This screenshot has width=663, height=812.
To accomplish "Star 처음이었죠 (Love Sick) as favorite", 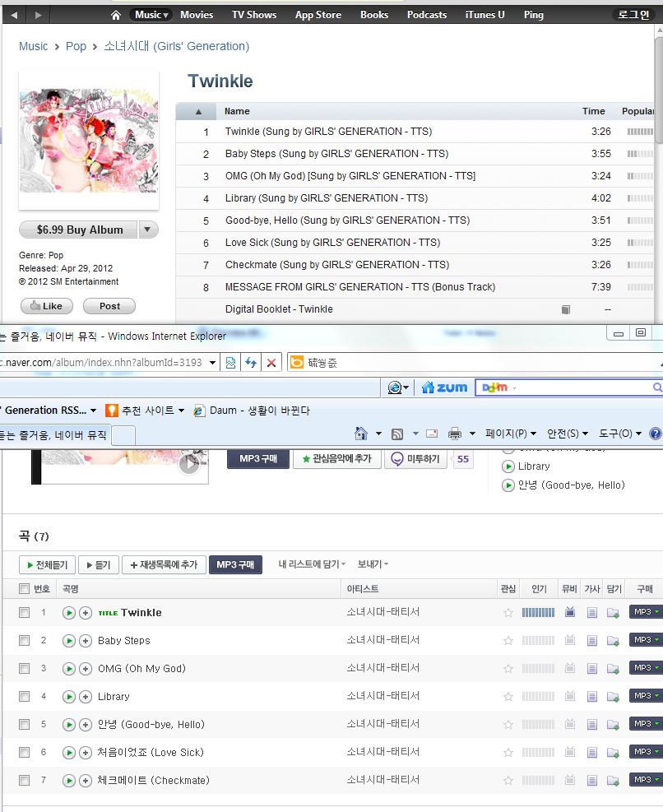I will [508, 753].
